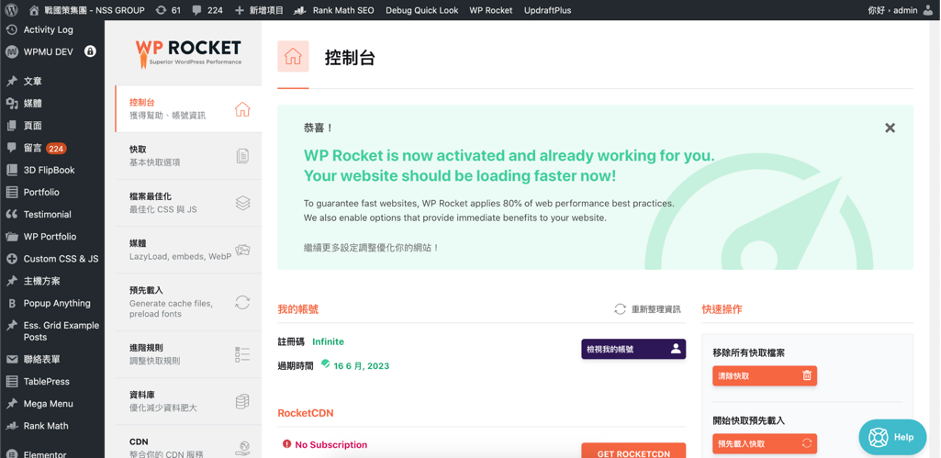Screen dimensions: 941x458
Task: Open the site home icon NSS GROUP
Action: (34, 10)
